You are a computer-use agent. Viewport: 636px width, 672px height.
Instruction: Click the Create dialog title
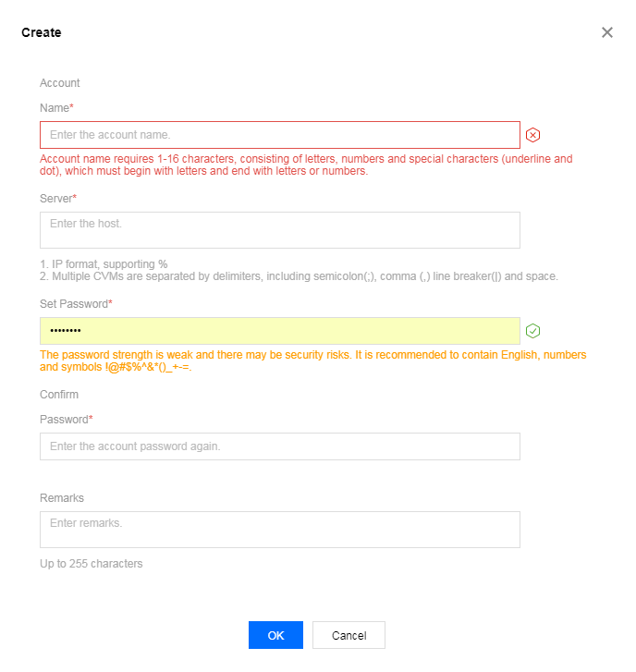42,32
